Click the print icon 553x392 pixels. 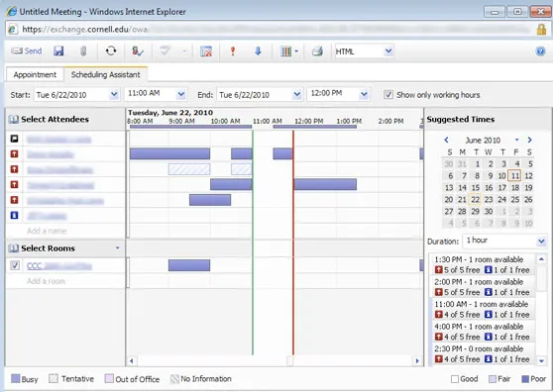[317, 51]
